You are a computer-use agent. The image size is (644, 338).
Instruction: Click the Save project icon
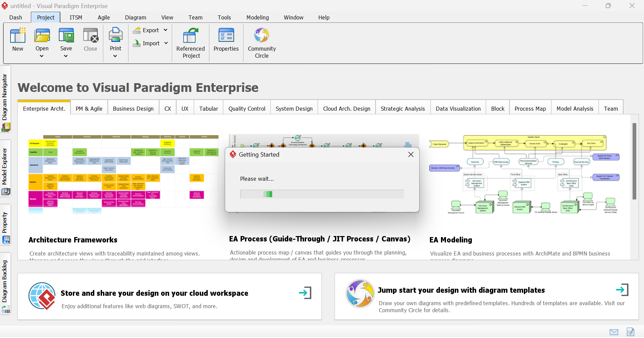66,36
